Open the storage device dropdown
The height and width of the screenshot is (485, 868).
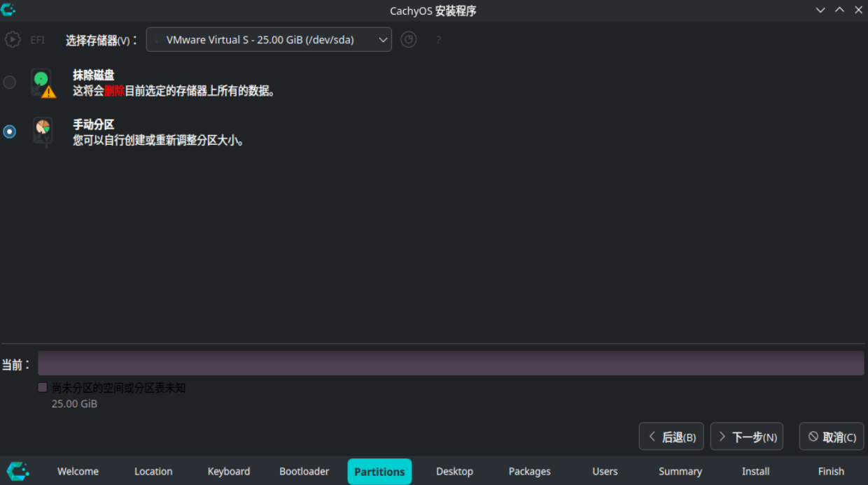pyautogui.click(x=269, y=40)
